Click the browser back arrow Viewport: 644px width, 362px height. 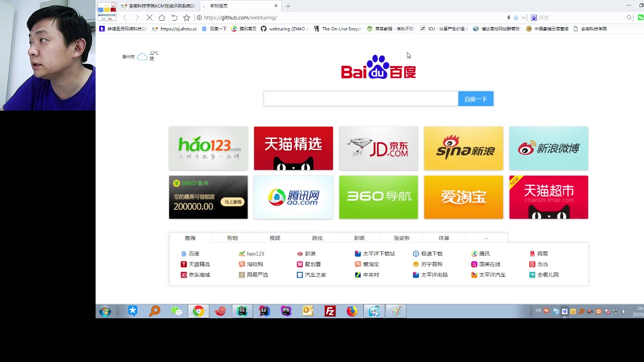pos(125,18)
